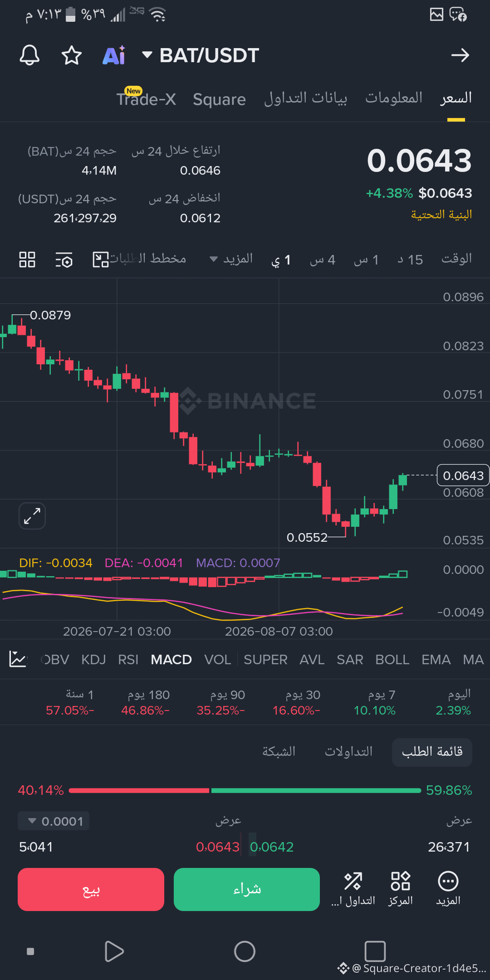490x980 pixels.
Task: Tap the 30 يوم performance -16.60%
Action: coord(296,702)
